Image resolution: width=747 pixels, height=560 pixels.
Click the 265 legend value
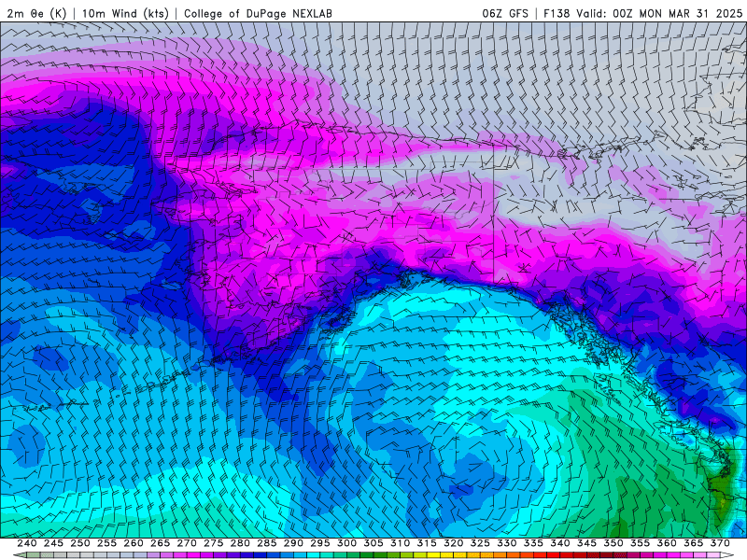[x=160, y=543]
